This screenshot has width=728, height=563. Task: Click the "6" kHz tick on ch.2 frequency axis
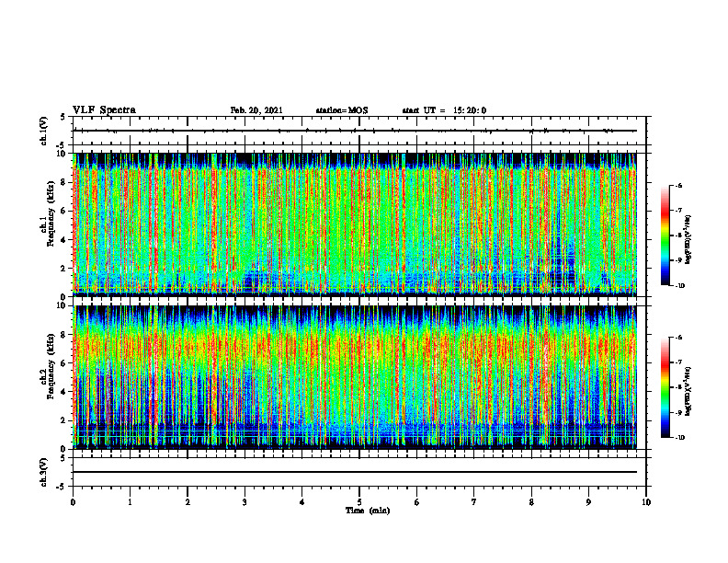point(64,363)
